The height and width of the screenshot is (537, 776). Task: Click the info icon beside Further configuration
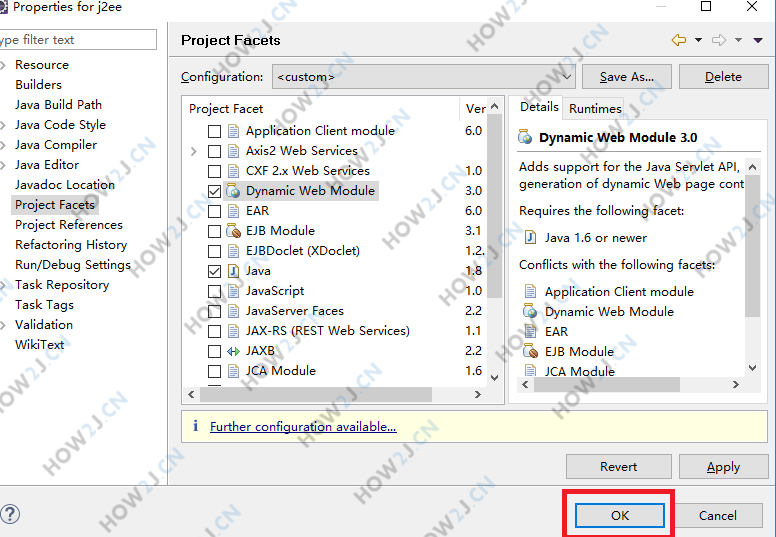195,426
